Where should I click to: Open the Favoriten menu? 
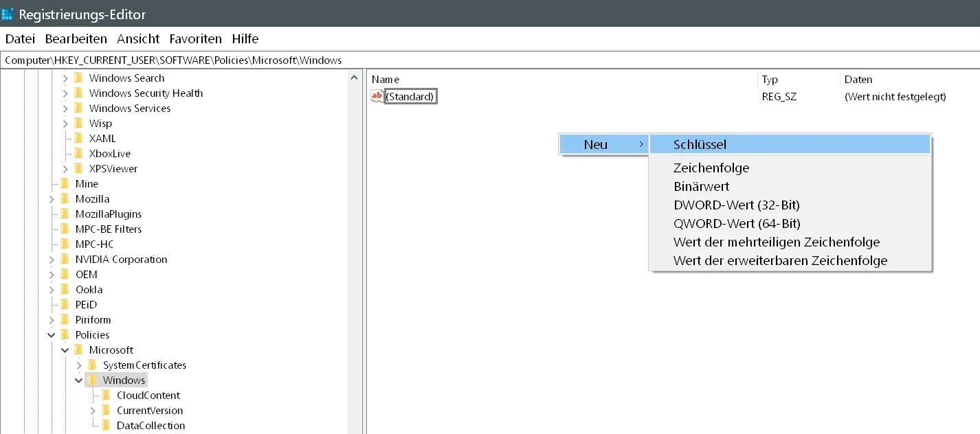pyautogui.click(x=195, y=38)
